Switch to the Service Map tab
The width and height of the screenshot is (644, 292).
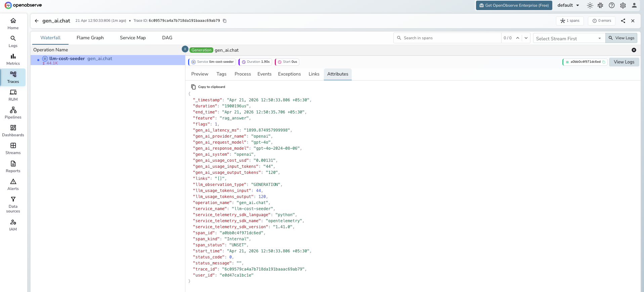(x=133, y=38)
